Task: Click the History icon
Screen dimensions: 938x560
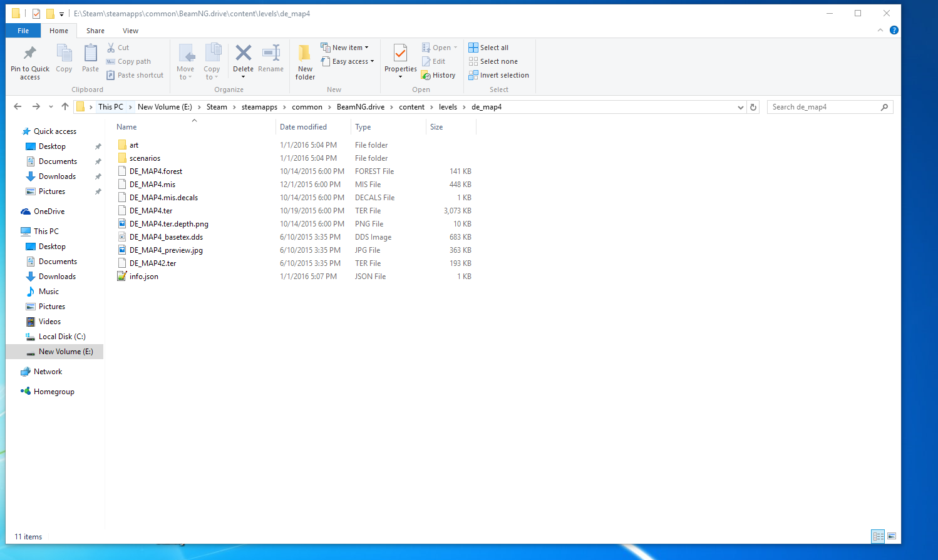Action: [x=426, y=75]
